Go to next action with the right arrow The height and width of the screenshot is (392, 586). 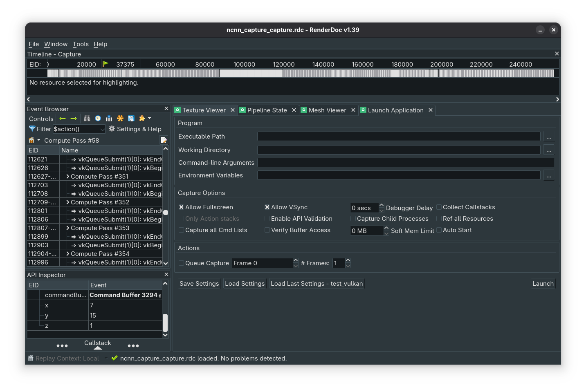[74, 119]
